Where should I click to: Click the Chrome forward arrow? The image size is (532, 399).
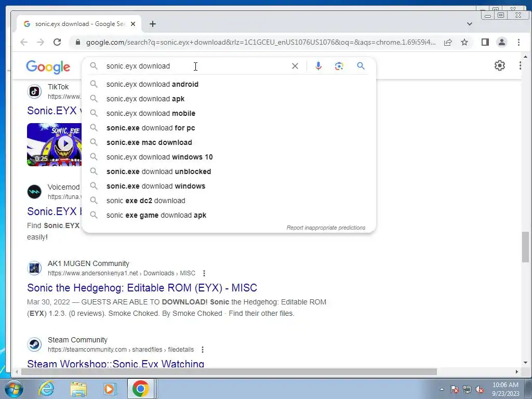pyautogui.click(x=41, y=42)
